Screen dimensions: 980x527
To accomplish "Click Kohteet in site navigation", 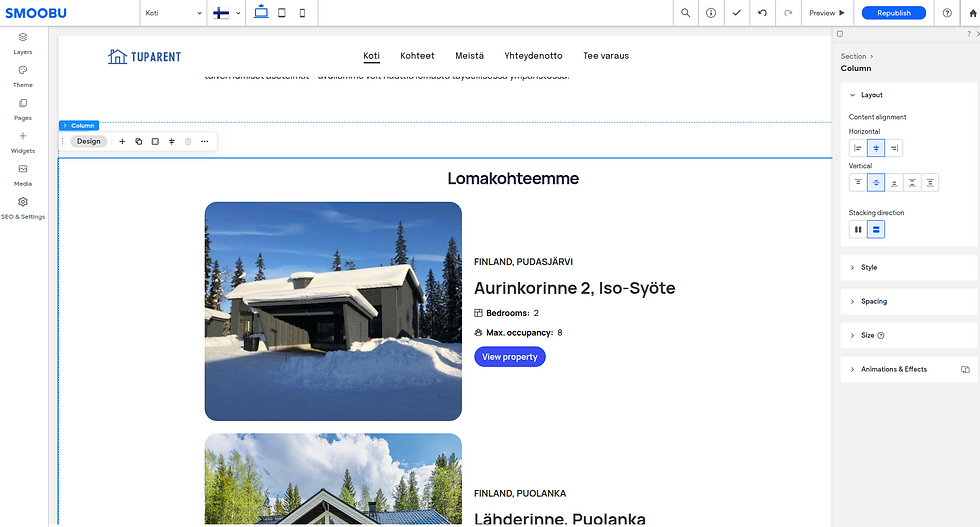I will click(417, 56).
